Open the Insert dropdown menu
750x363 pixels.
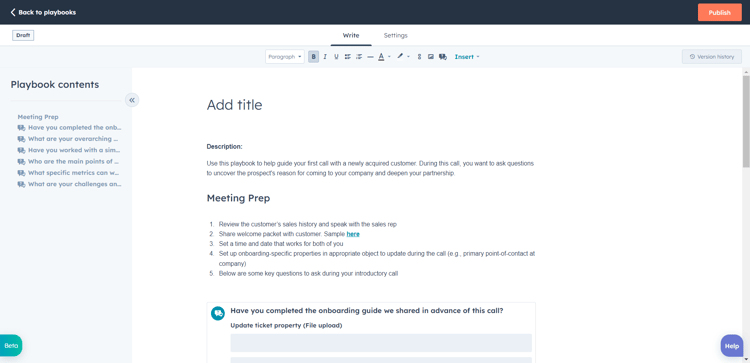pos(467,56)
